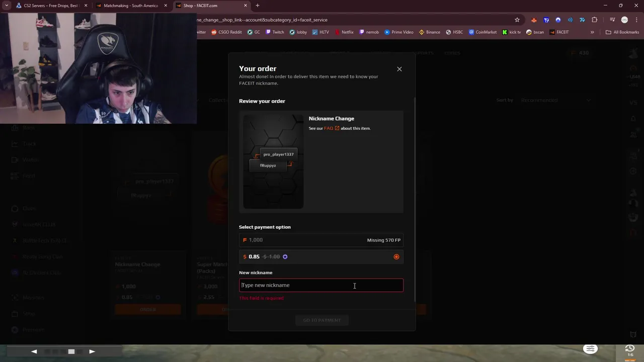
Task: Click the blue circular extension icon
Action: (558, 20)
